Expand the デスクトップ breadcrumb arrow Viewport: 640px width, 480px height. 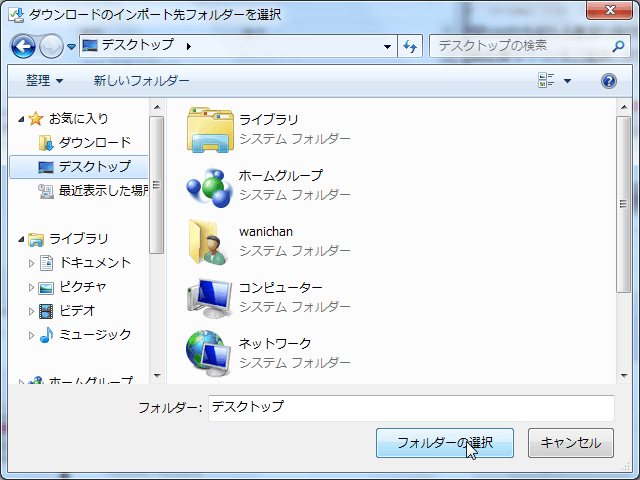point(189,47)
